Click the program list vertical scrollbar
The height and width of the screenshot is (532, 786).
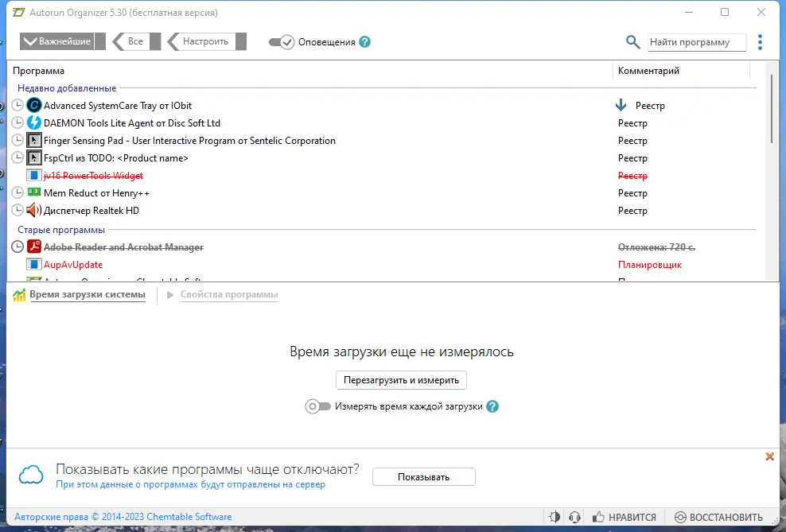click(772, 107)
